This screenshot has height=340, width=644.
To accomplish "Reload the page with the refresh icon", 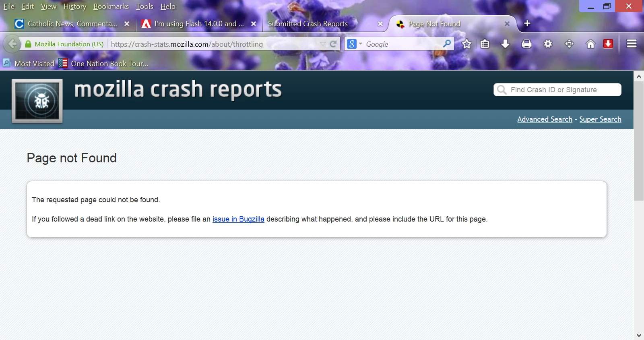I will [x=333, y=44].
